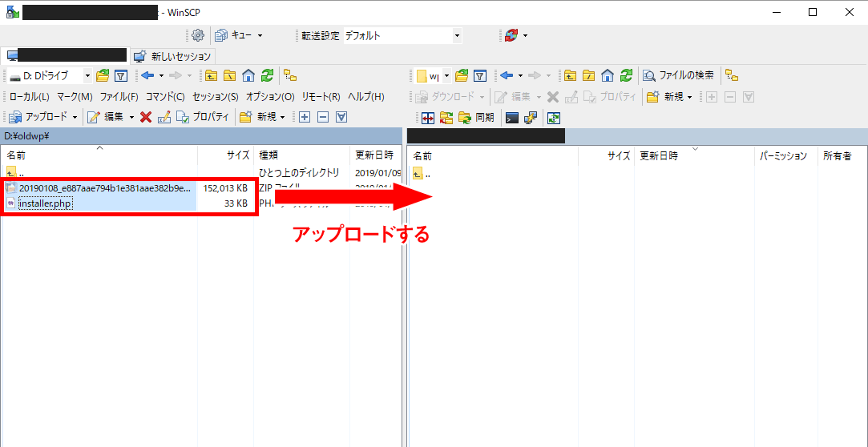Click the local panel home directory icon
The image size is (868, 447).
tap(248, 76)
